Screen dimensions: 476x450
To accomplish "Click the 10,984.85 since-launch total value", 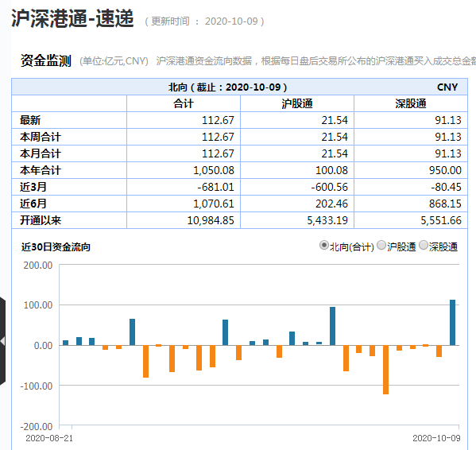I will (211, 220).
